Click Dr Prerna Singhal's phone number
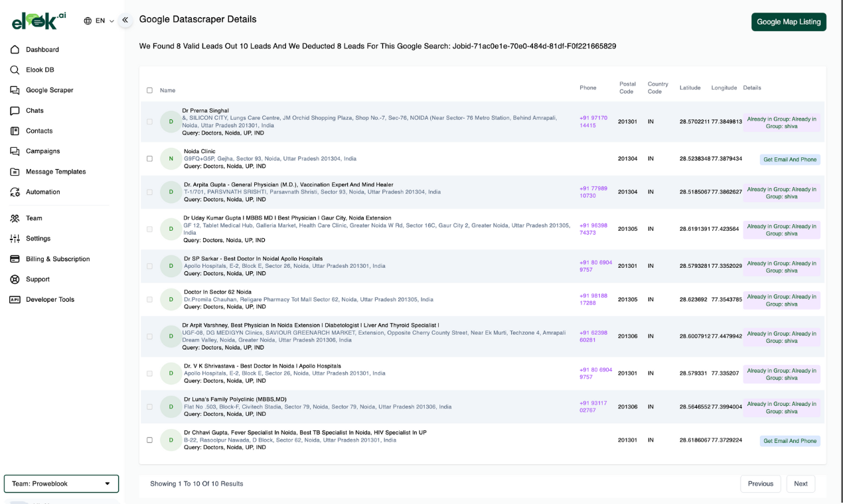843x504 pixels. point(593,122)
